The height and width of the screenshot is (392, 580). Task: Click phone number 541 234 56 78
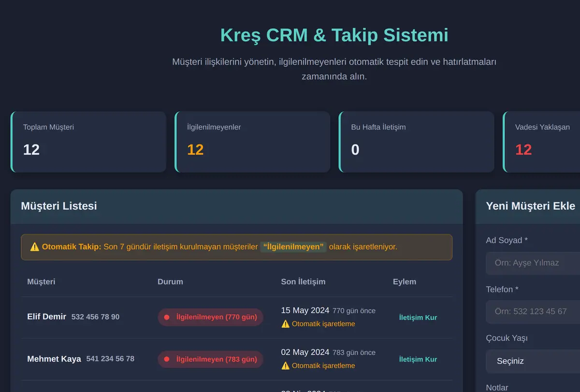click(110, 359)
